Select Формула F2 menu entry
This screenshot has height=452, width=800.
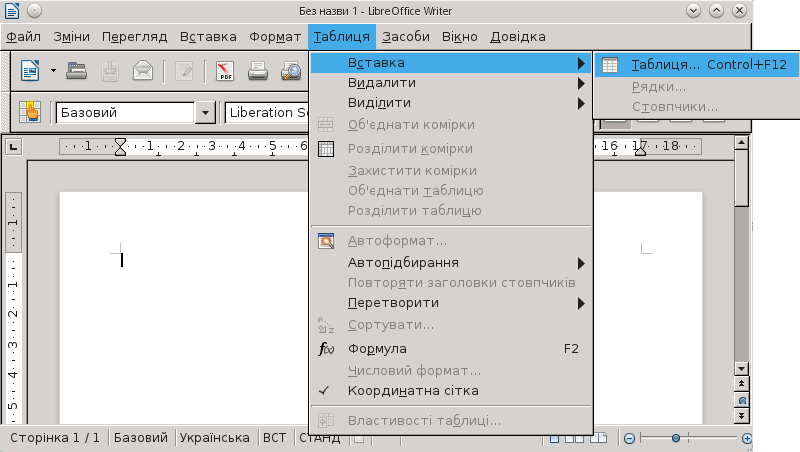click(x=451, y=349)
